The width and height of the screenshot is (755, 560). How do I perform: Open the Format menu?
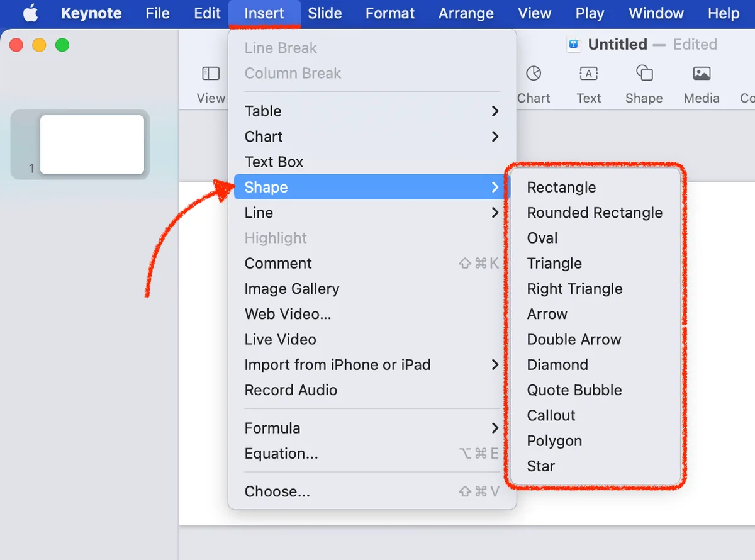point(390,13)
